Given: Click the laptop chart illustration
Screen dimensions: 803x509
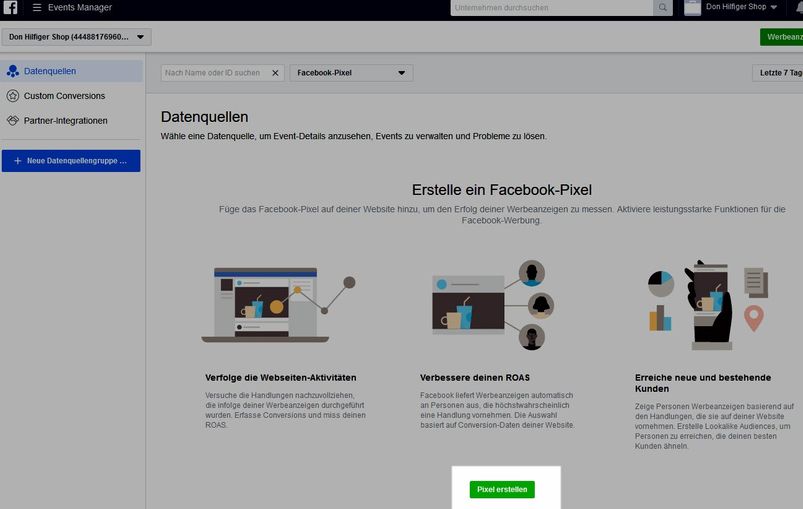Looking at the screenshot, I should tap(279, 304).
